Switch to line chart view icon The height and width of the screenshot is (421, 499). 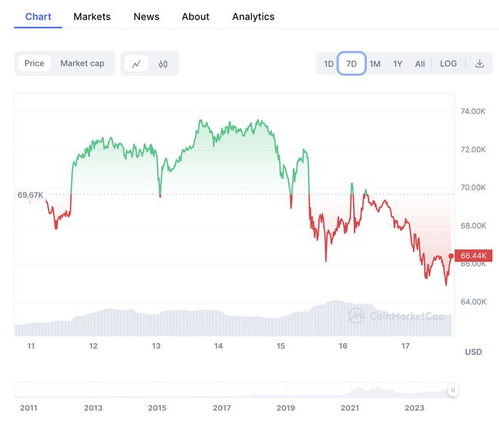point(136,64)
